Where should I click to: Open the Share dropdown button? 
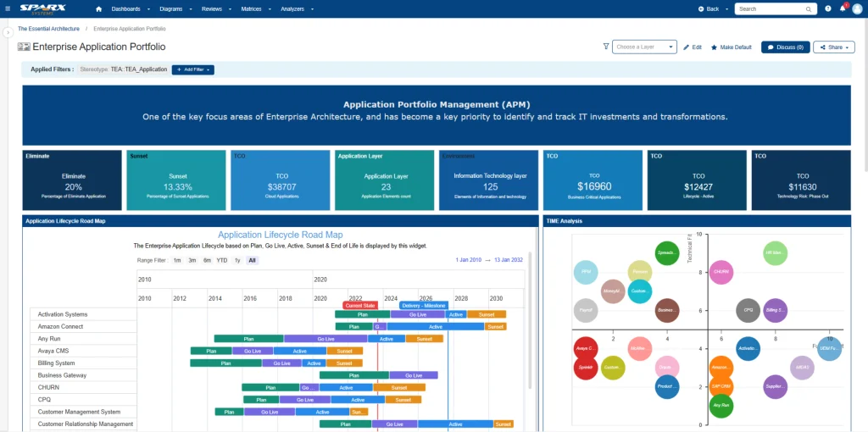coord(834,47)
